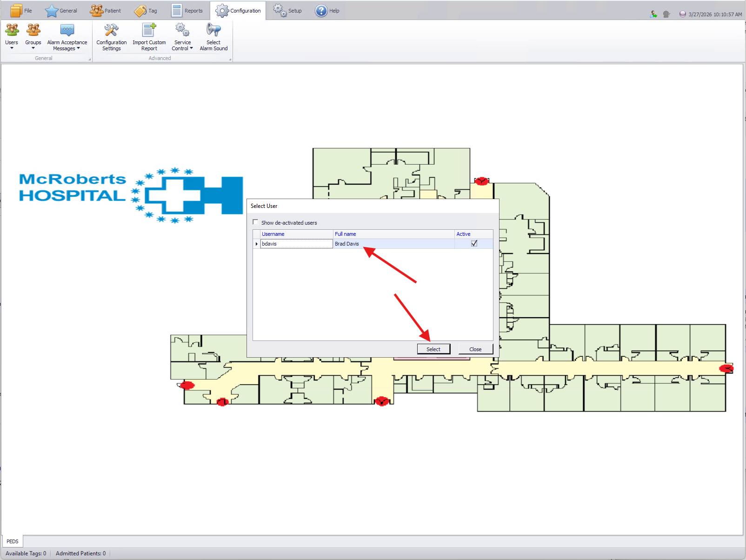Toggle Active checkbox for bdavis
The height and width of the screenshot is (560, 746).
coord(474,244)
